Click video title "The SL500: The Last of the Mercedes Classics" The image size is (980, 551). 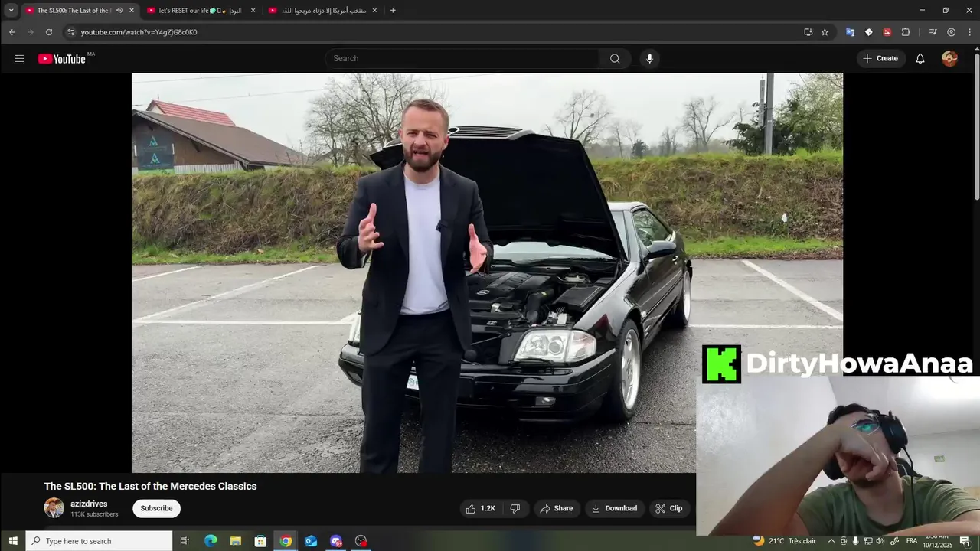point(150,486)
